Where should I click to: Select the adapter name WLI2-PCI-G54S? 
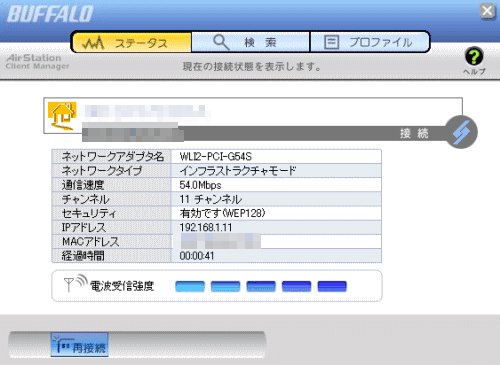pos(216,157)
